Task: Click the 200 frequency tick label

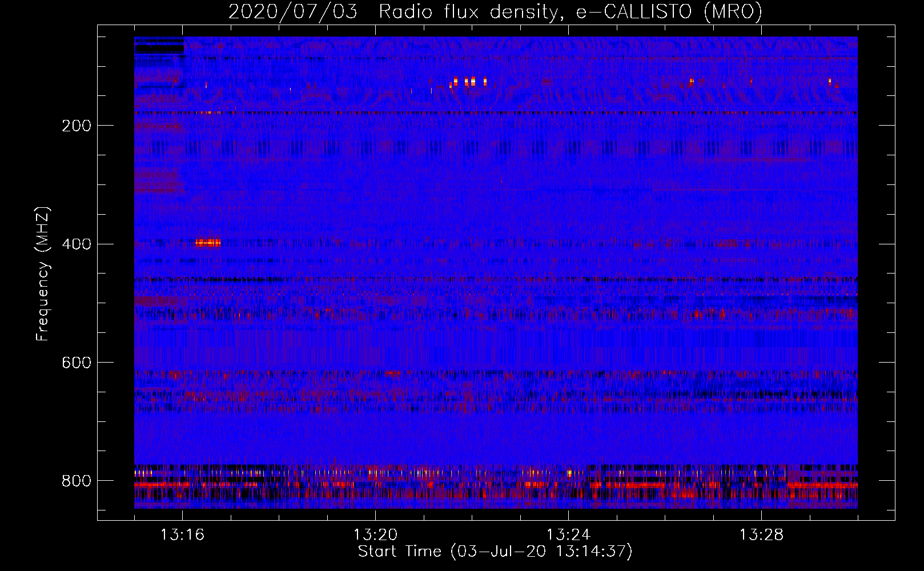Action: 77,126
